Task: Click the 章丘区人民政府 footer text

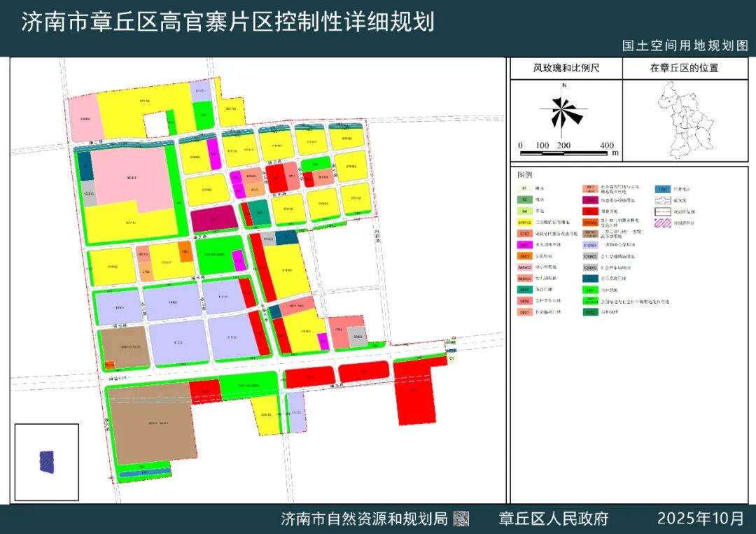Action: click(x=554, y=519)
